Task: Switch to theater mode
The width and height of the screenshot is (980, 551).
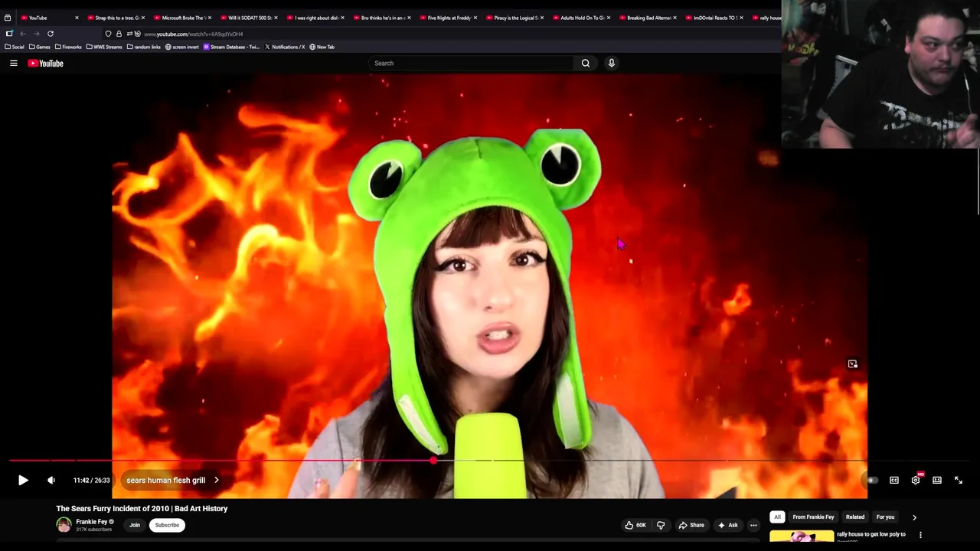Action: pos(937,481)
